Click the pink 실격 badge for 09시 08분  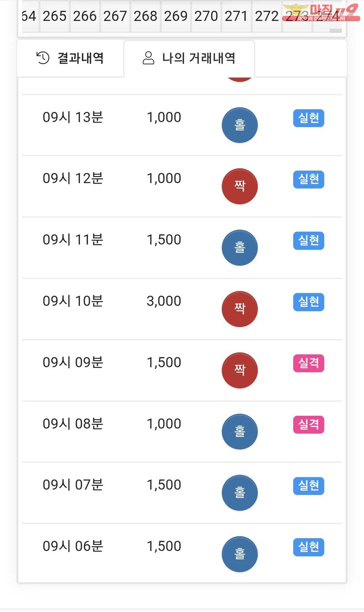(x=308, y=425)
